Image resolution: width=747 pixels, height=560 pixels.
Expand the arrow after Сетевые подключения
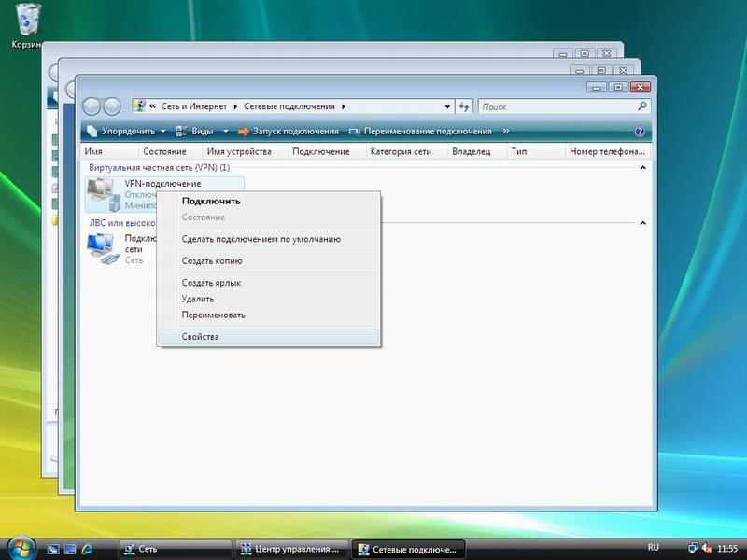coord(343,106)
